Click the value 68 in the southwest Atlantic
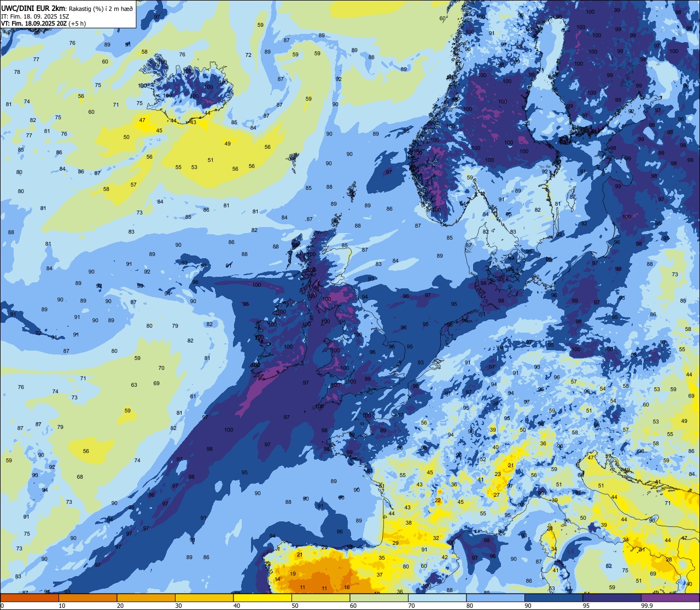Viewport: 700px width, 610px height. [x=80, y=477]
